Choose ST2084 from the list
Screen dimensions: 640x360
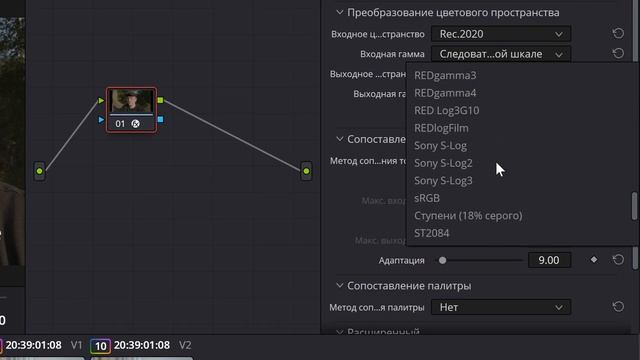(x=431, y=233)
